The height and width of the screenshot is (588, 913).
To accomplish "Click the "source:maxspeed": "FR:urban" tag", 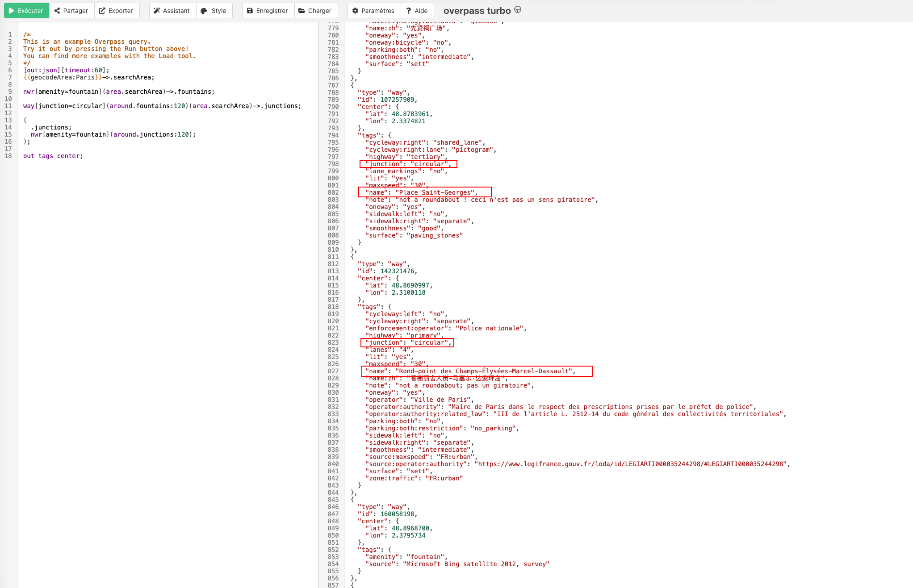I will [x=421, y=457].
